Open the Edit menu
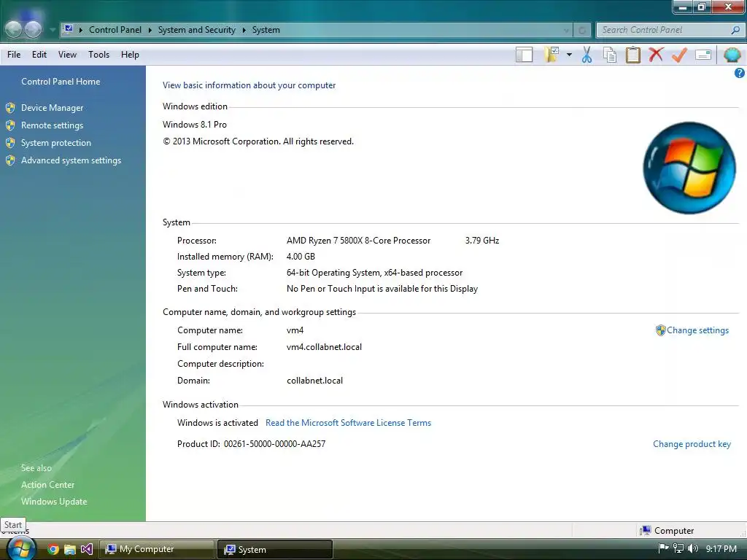 [x=39, y=55]
